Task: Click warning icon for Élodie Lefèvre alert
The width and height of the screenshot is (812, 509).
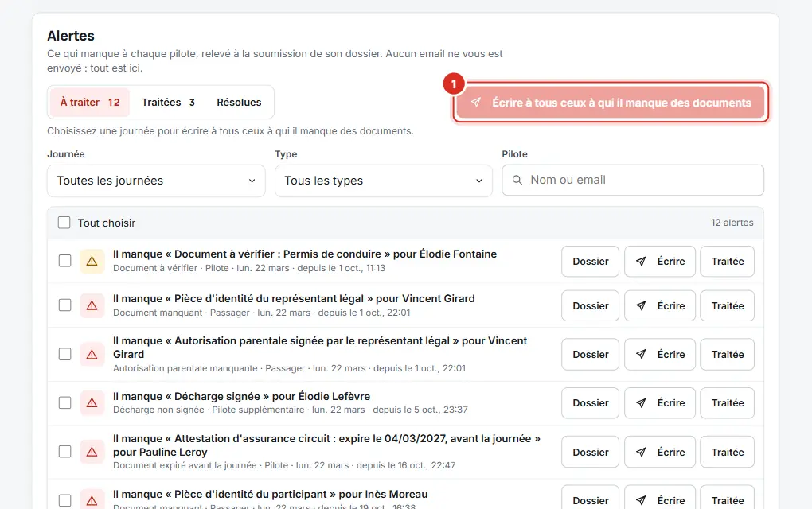Action: pos(92,403)
